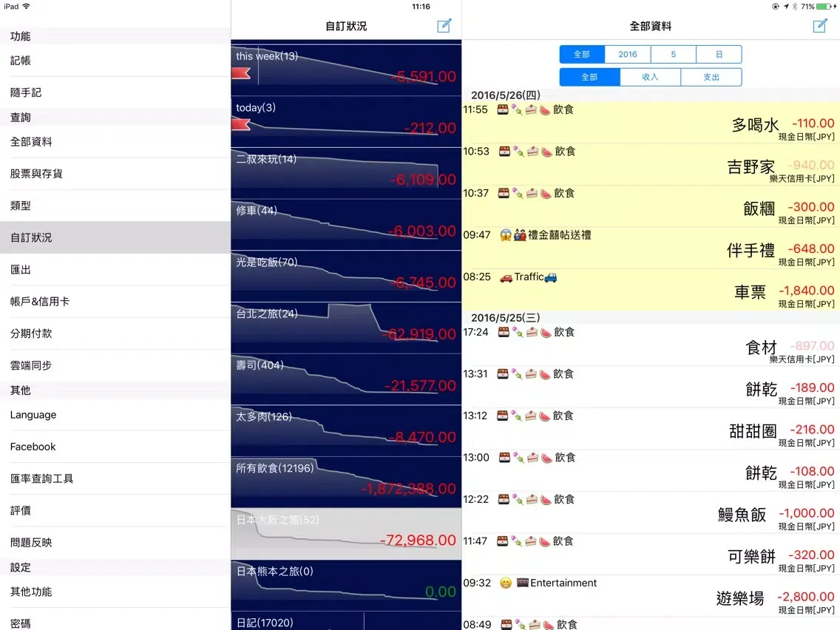This screenshot has width=840, height=630.
Task: Open the 可樂餅 -320.00 entry
Action: (651, 554)
